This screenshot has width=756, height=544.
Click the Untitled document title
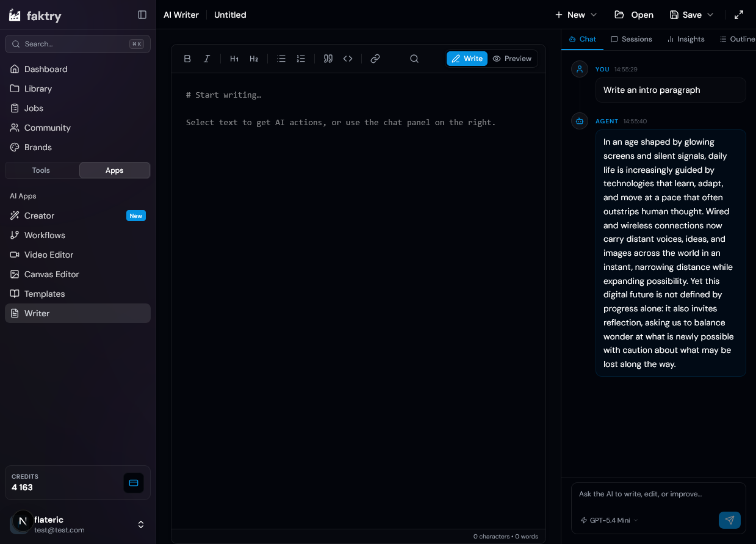click(x=230, y=15)
